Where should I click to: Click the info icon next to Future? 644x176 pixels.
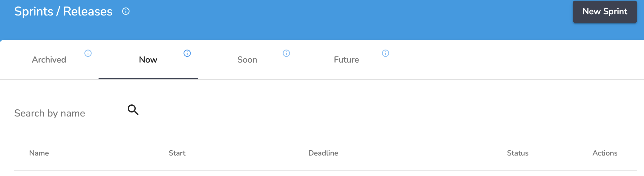pyautogui.click(x=386, y=53)
